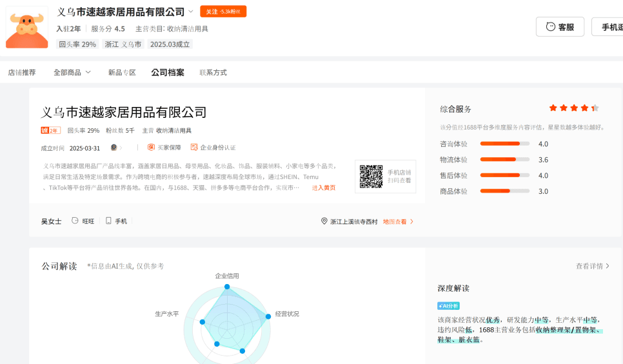Click the 手机 phone icon for 吴女士
Viewport: 623px width, 364px height.
pyautogui.click(x=108, y=221)
